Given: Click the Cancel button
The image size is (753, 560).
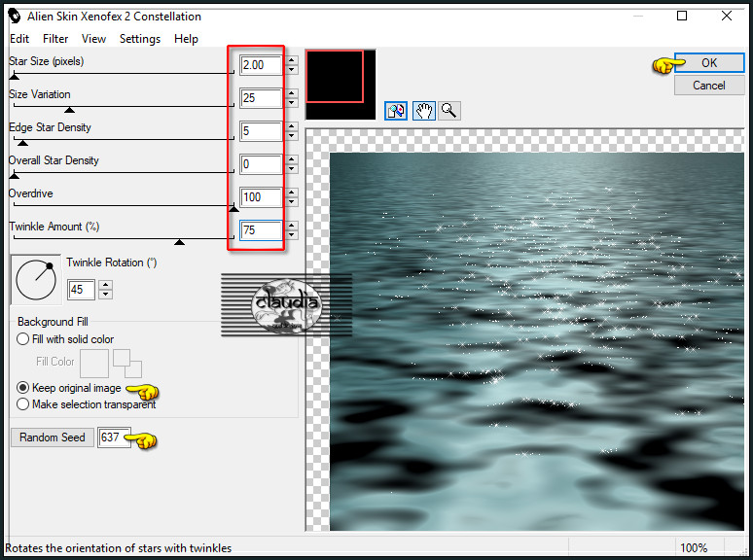Looking at the screenshot, I should (x=709, y=86).
